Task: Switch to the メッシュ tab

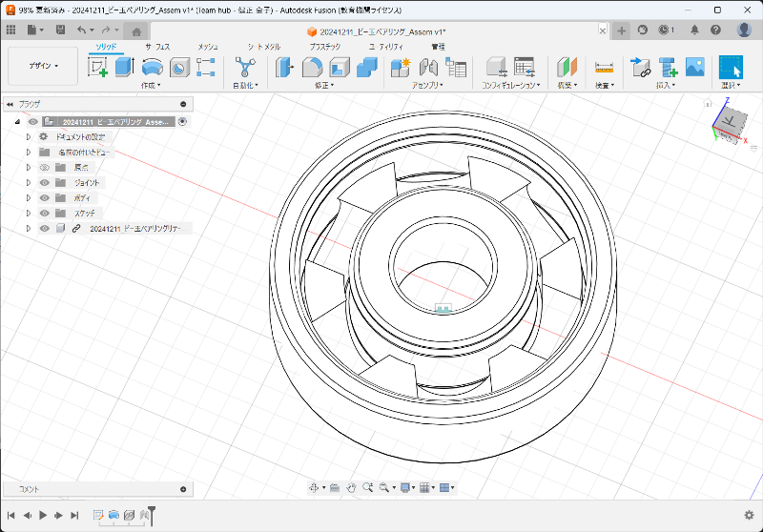Action: pos(208,47)
